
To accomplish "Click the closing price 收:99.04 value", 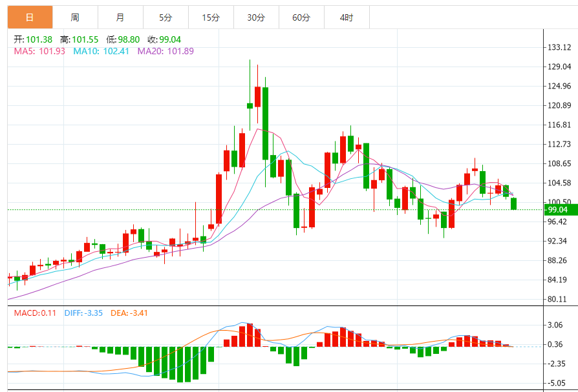I will click(164, 39).
